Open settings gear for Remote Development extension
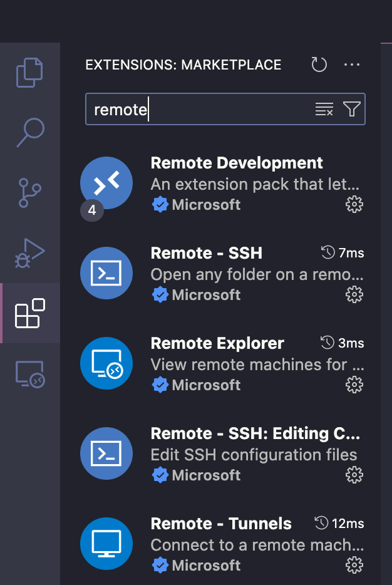The height and width of the screenshot is (585, 392). 354,204
